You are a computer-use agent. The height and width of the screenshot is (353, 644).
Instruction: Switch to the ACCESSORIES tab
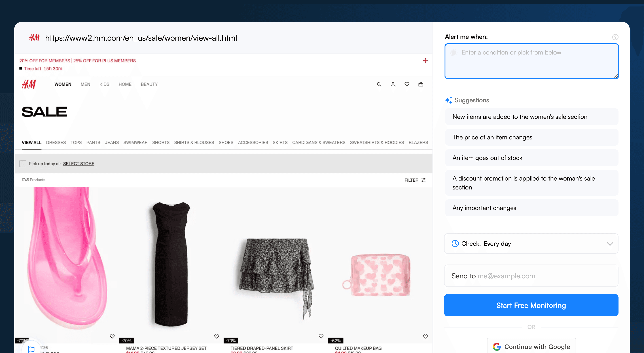(x=253, y=143)
